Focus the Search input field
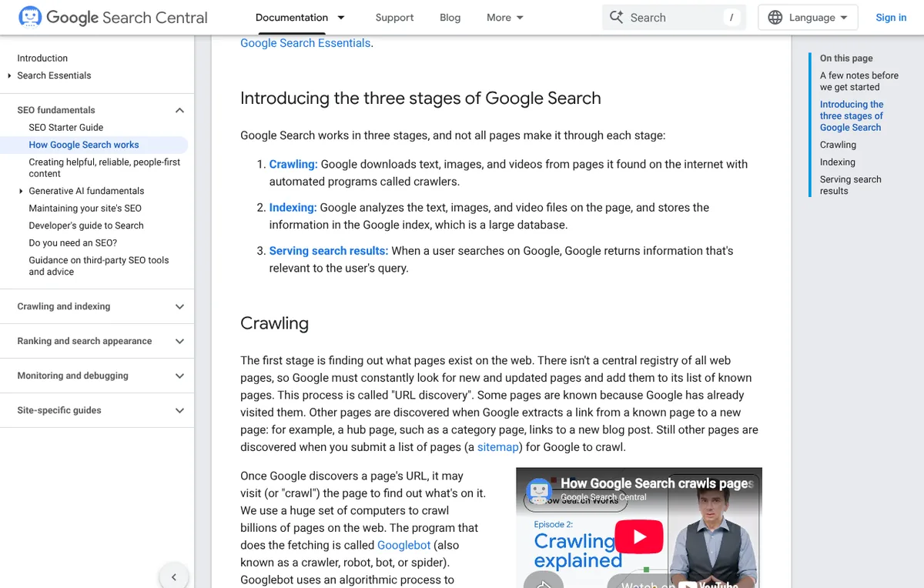This screenshot has width=924, height=588. (674, 17)
